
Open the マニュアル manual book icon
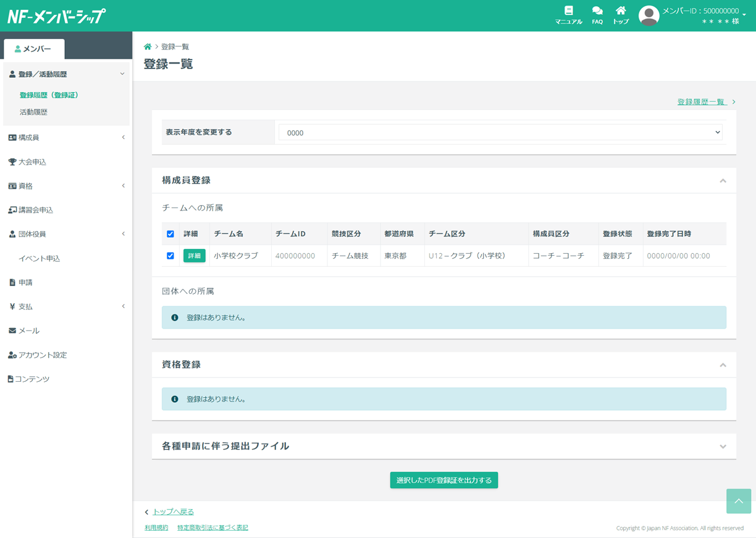pos(568,11)
